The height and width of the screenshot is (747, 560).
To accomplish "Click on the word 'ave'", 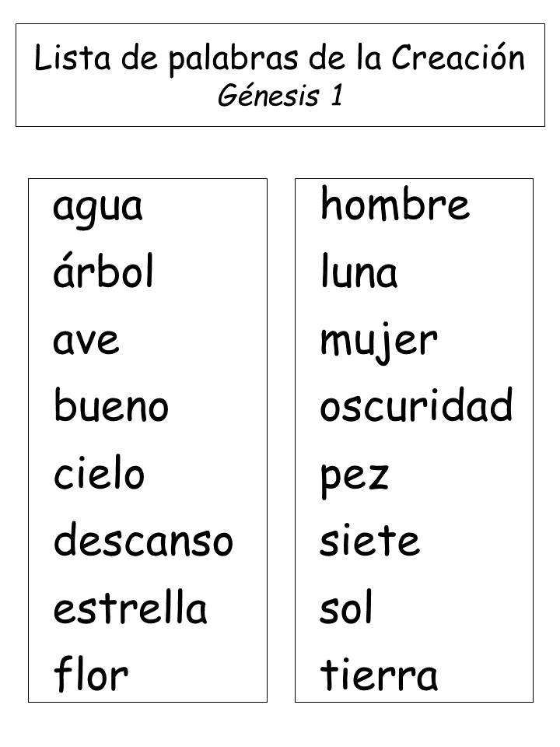I will 86,341.
